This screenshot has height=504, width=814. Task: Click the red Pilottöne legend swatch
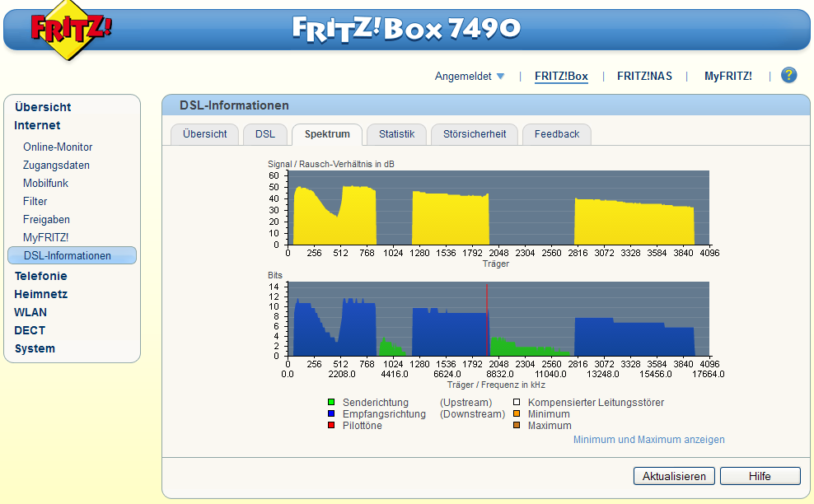331,426
